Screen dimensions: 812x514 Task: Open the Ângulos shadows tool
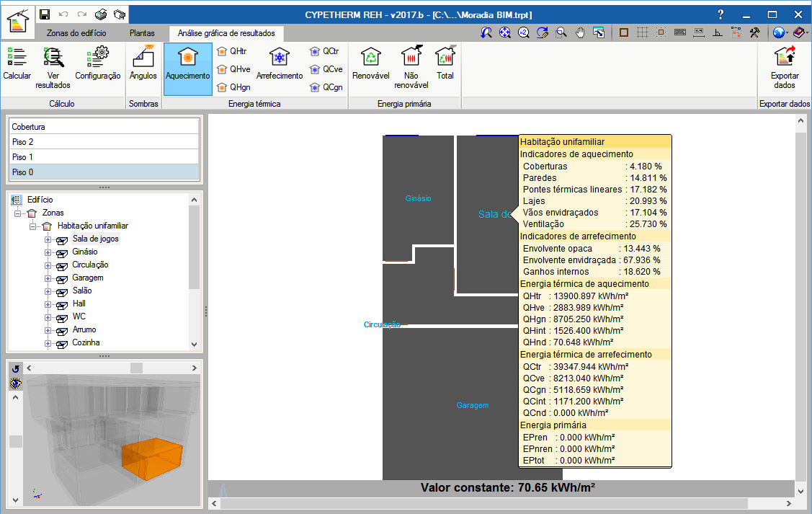[143, 63]
